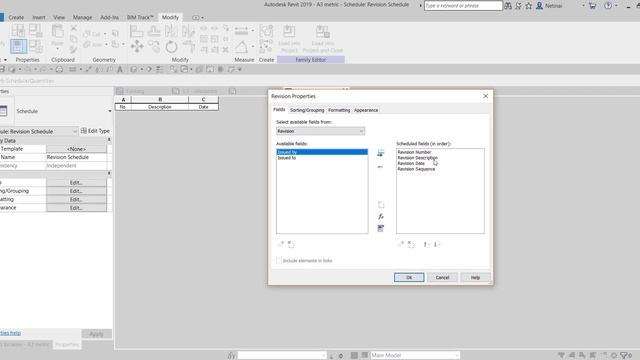Click the Description column header cell

(160, 107)
